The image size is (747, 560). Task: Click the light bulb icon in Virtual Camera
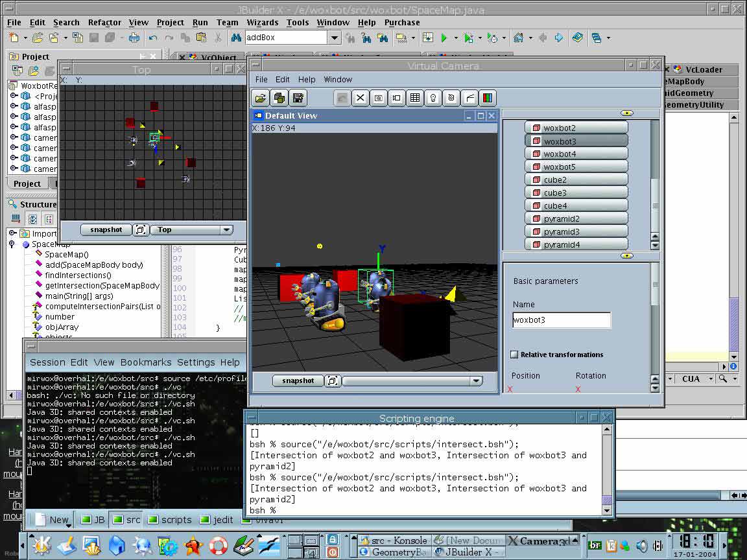click(433, 98)
